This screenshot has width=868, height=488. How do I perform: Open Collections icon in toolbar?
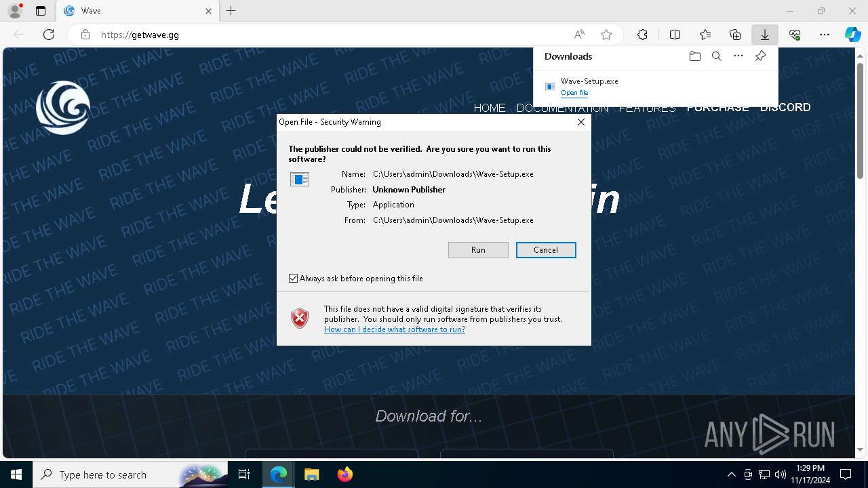735,35
